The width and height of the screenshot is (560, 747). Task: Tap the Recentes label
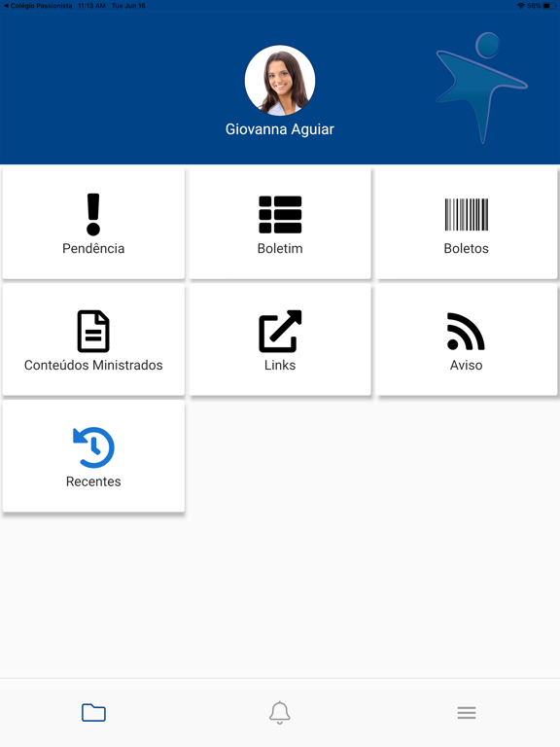(x=93, y=481)
